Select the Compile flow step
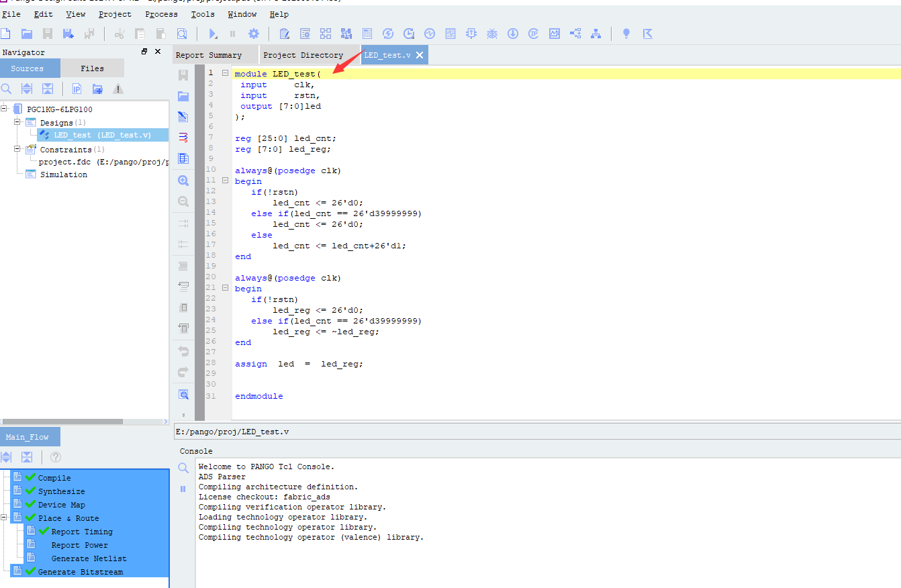Image resolution: width=901 pixels, height=588 pixels. click(54, 478)
